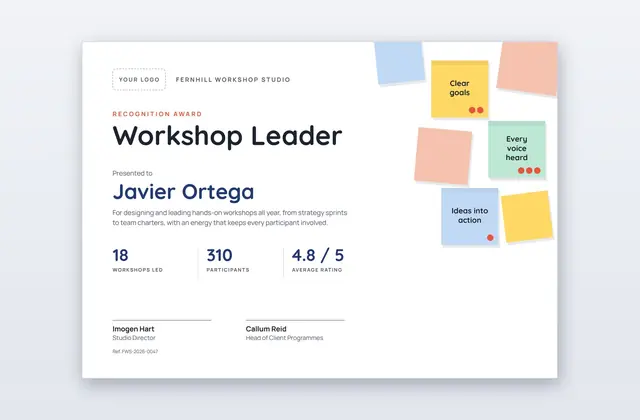640x420 pixels.
Task: Click the green Every voice heard note
Action: point(517,149)
